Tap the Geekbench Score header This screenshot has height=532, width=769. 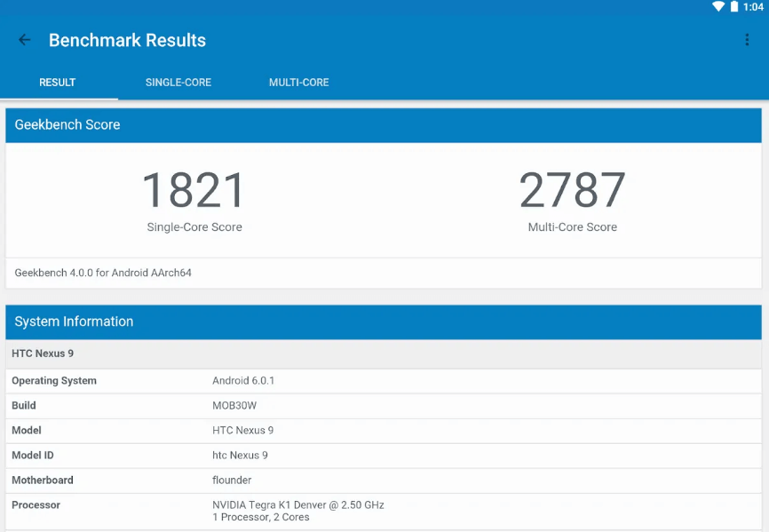point(384,125)
